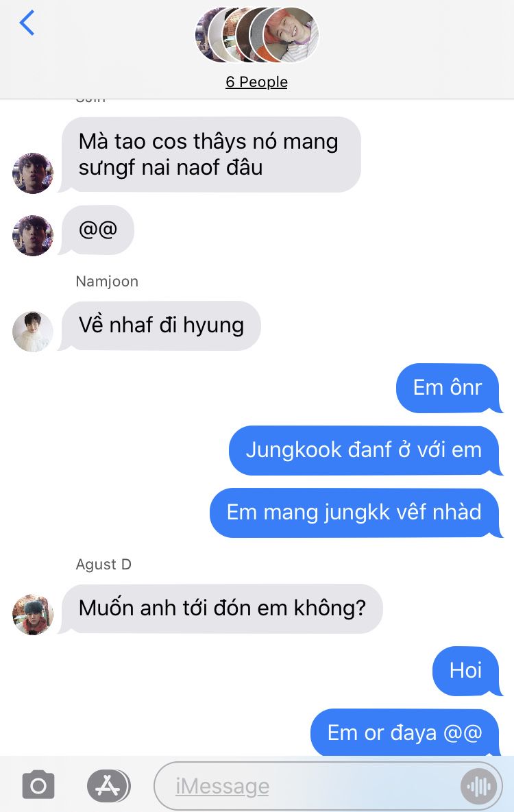This screenshot has height=812, width=514.
Task: Open the App Store apps icon
Action: 108,785
